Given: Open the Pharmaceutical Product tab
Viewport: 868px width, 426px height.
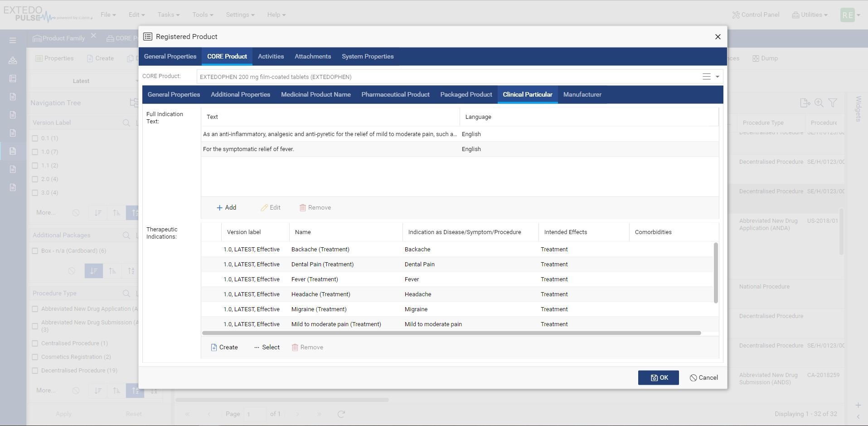Looking at the screenshot, I should [395, 94].
